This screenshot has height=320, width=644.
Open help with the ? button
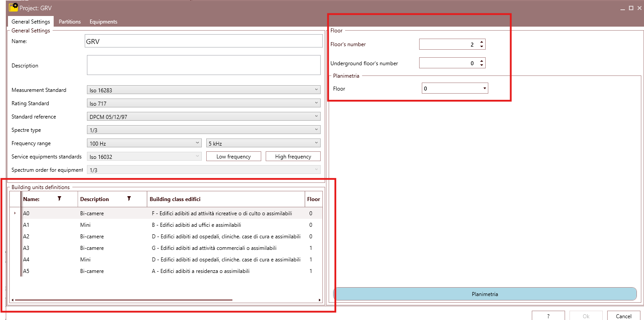tap(548, 316)
